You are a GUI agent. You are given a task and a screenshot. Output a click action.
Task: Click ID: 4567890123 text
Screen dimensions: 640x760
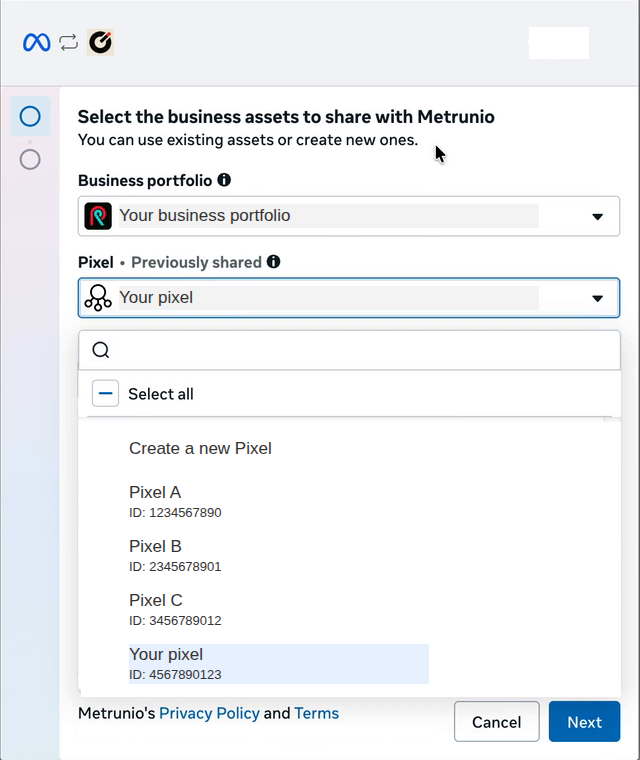click(175, 675)
